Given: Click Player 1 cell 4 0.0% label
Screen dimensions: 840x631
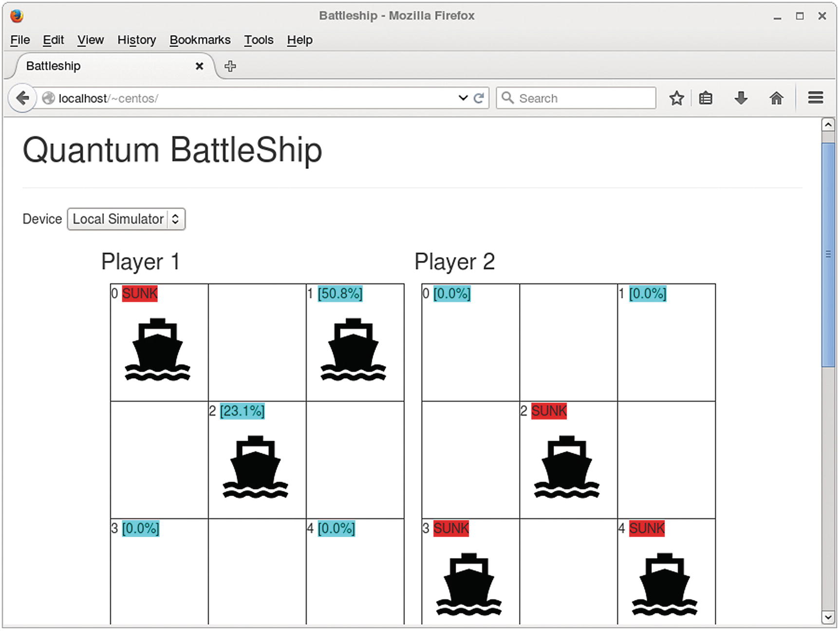Looking at the screenshot, I should tap(336, 528).
